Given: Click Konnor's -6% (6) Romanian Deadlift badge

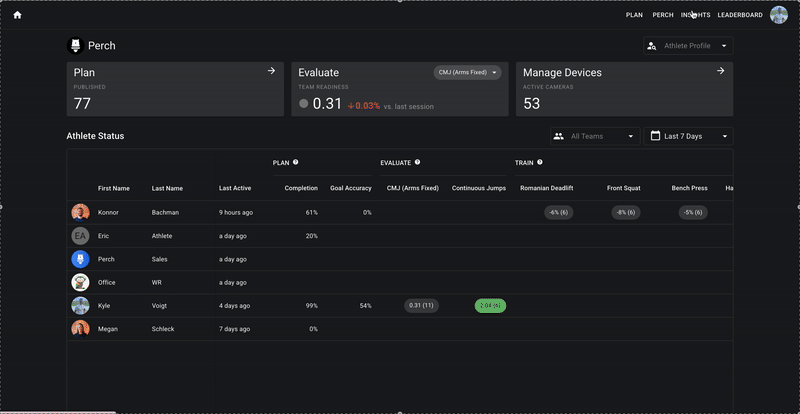Looking at the screenshot, I should click(x=559, y=212).
